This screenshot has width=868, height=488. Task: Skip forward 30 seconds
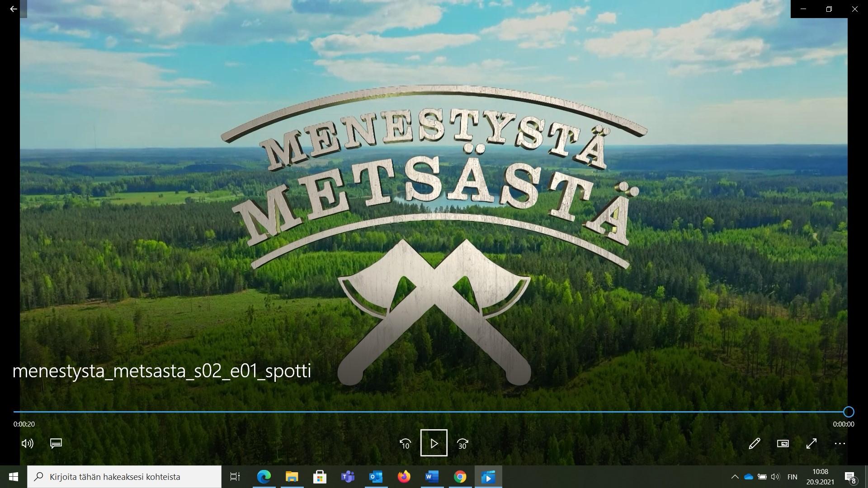click(462, 443)
